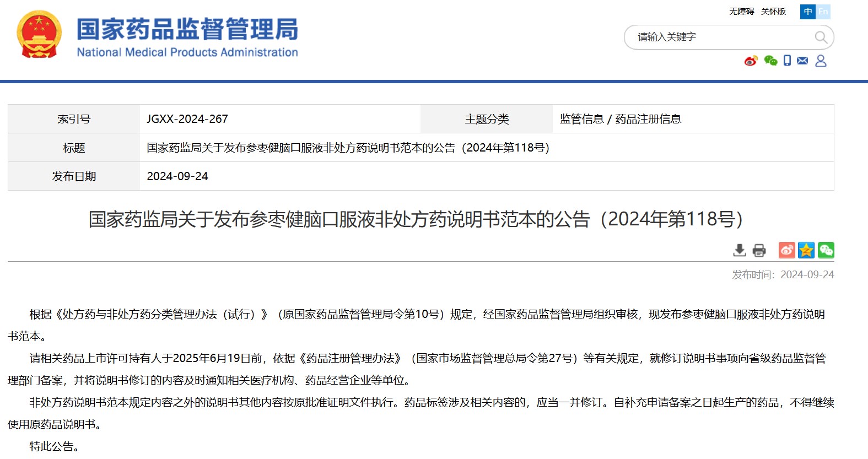Viewport: 868px width, 459px height.
Task: Download the announcement with download icon
Action: (x=740, y=250)
